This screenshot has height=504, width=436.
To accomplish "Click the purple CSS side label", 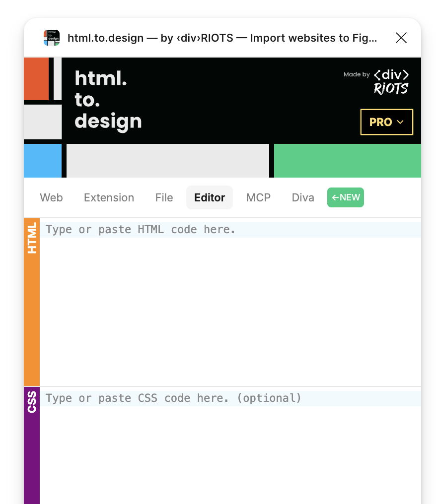I will 32,445.
